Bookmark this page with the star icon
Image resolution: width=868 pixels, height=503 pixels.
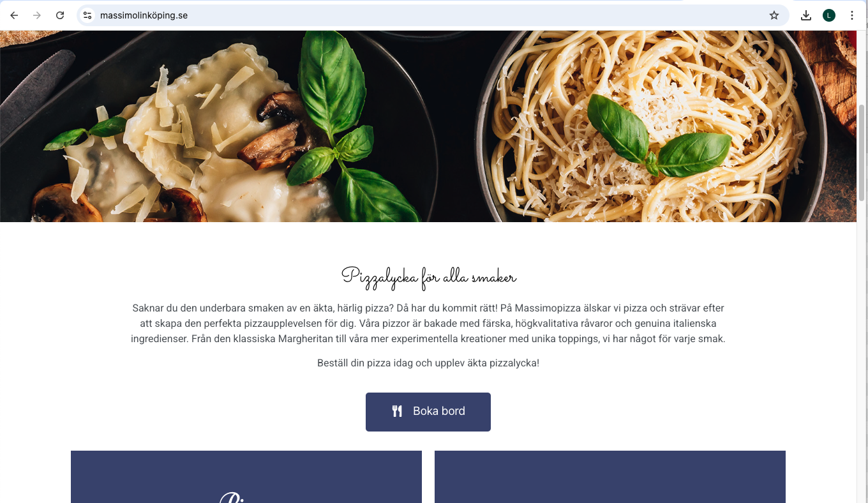click(774, 15)
